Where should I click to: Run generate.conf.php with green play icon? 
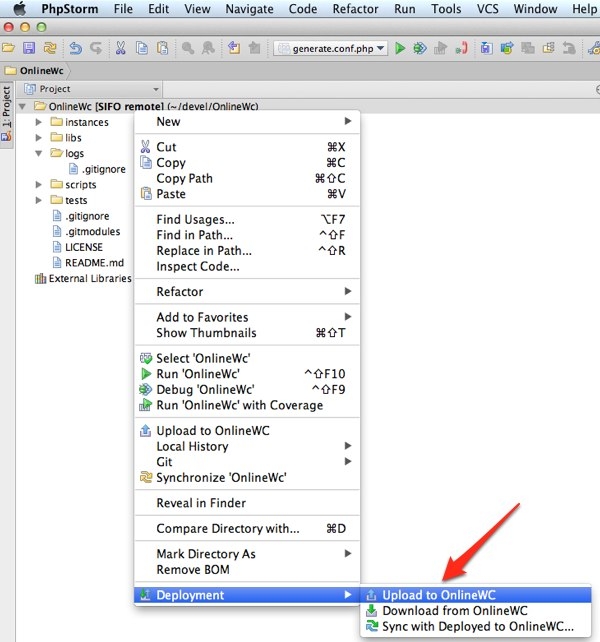click(400, 48)
